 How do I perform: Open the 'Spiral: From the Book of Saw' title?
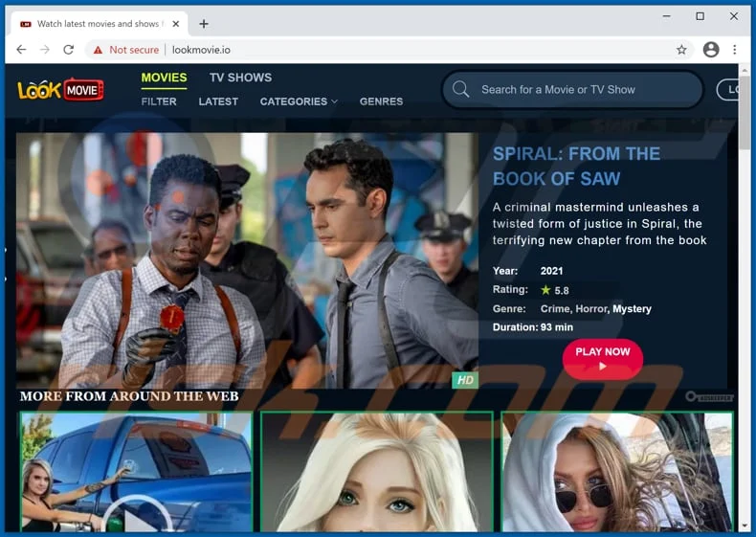click(576, 166)
